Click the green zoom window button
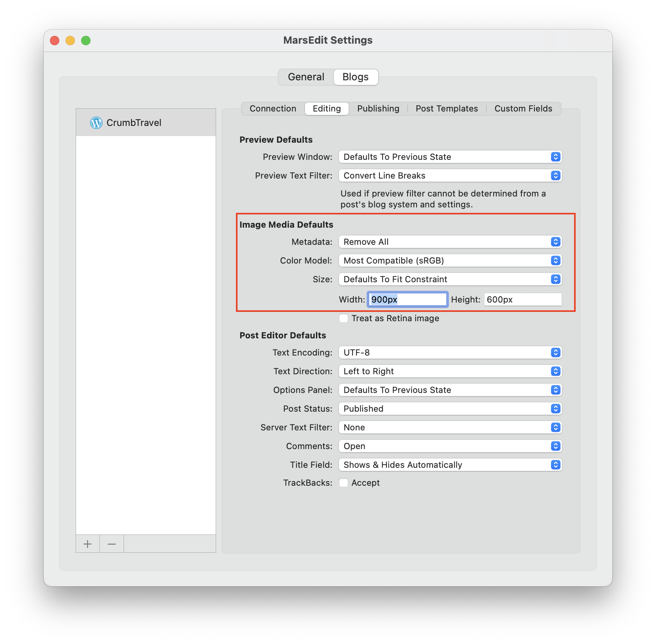This screenshot has height=644, width=656. click(86, 41)
